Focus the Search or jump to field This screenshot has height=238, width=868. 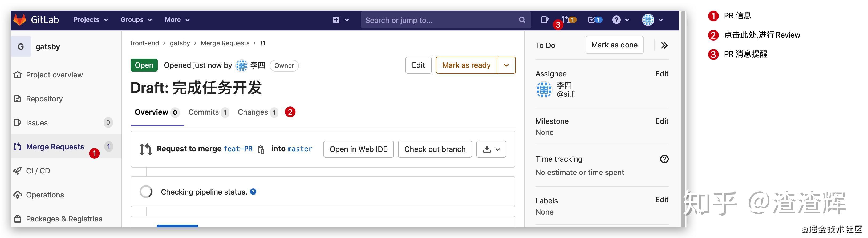438,20
